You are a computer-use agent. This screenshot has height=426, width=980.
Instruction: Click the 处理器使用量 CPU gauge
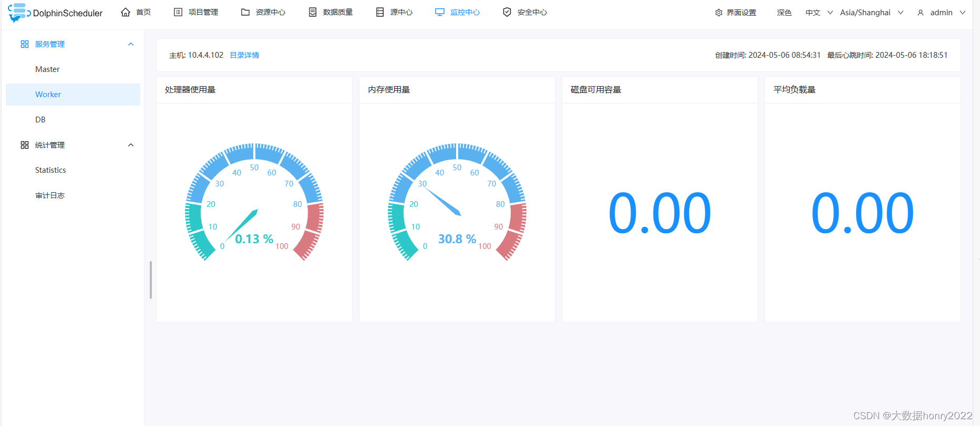[x=254, y=203]
